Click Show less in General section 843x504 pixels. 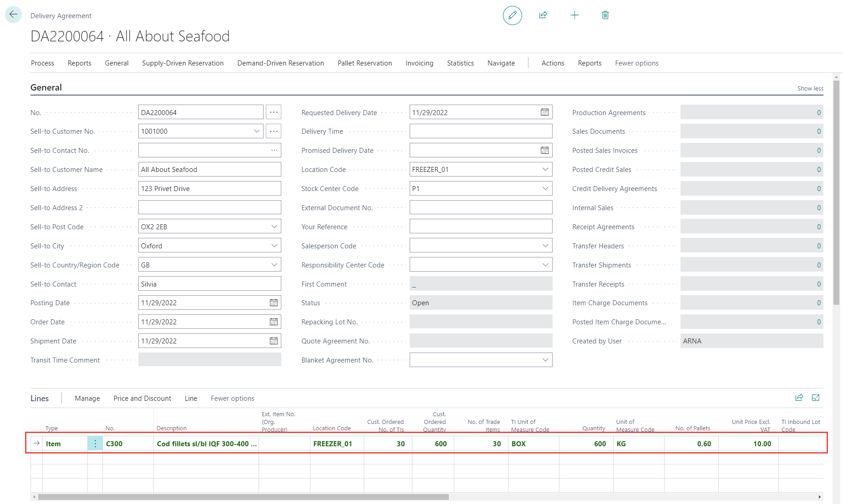[x=810, y=88]
